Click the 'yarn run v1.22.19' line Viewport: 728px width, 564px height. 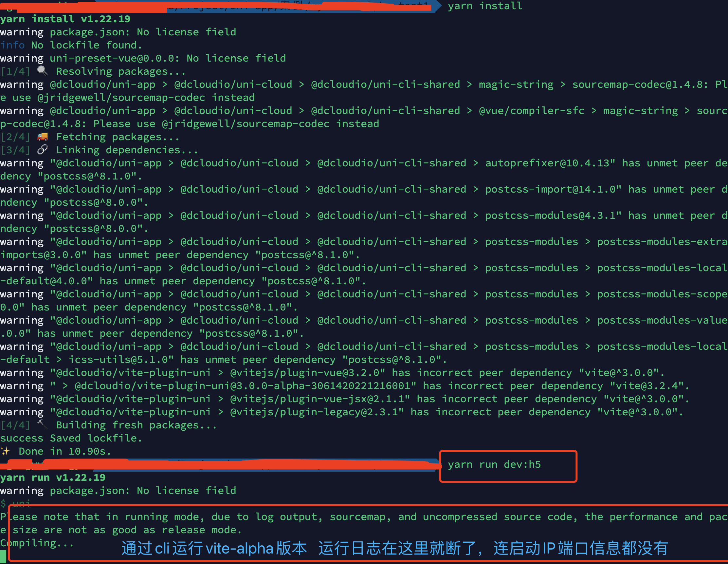click(x=53, y=478)
